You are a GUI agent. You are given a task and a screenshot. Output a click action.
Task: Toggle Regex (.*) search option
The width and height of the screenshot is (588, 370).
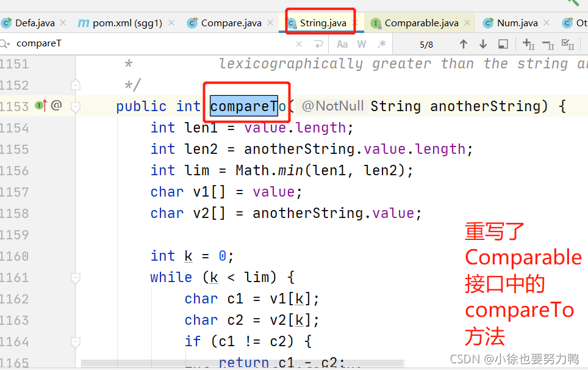click(x=382, y=45)
